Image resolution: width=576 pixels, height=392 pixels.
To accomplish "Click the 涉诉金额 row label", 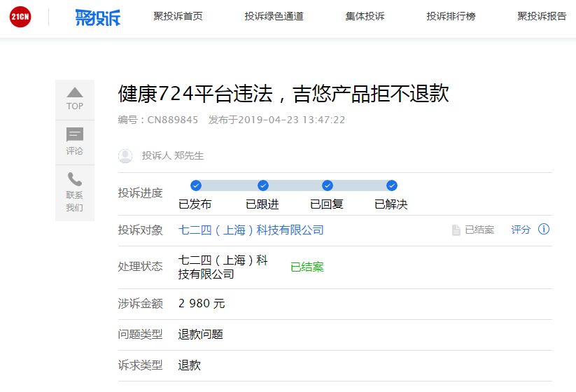I will click(x=140, y=304).
